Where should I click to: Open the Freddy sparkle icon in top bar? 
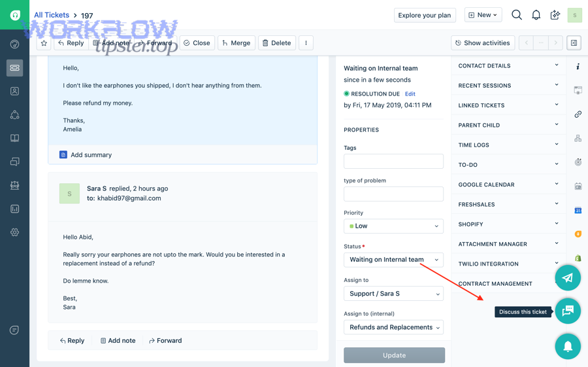(555, 15)
